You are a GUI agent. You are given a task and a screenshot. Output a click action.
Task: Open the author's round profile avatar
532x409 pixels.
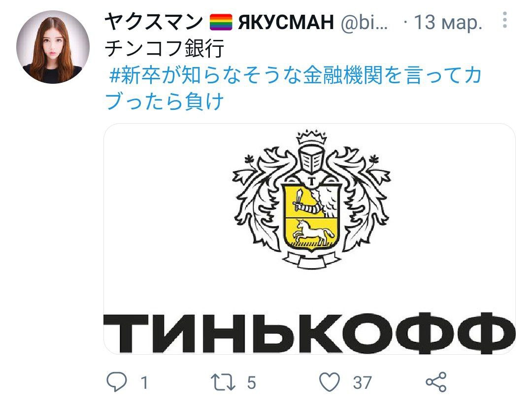(53, 47)
